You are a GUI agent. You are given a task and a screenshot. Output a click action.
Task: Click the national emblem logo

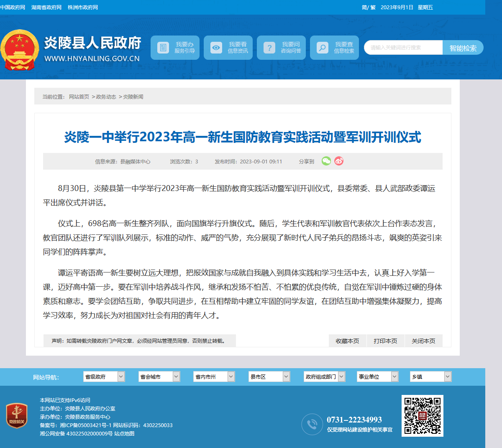(20, 50)
